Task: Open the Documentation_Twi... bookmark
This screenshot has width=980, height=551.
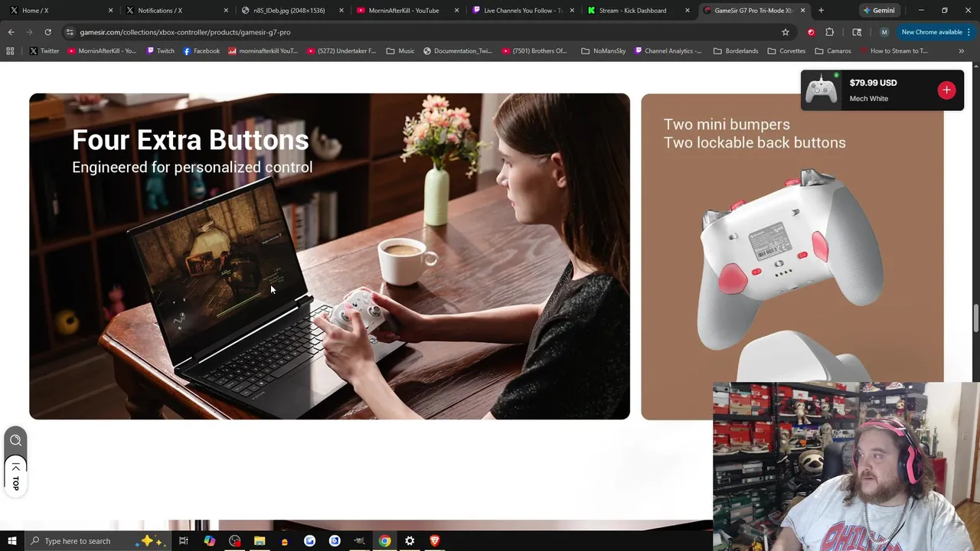Action: [x=457, y=51]
